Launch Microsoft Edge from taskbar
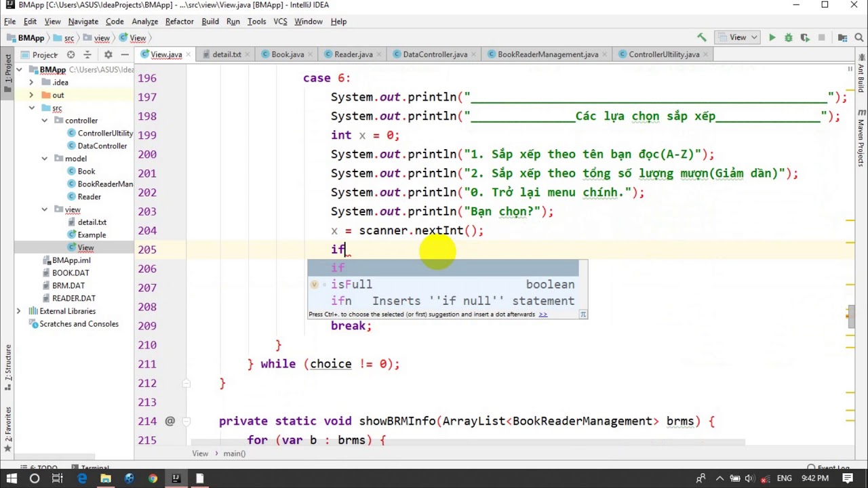 tap(82, 479)
